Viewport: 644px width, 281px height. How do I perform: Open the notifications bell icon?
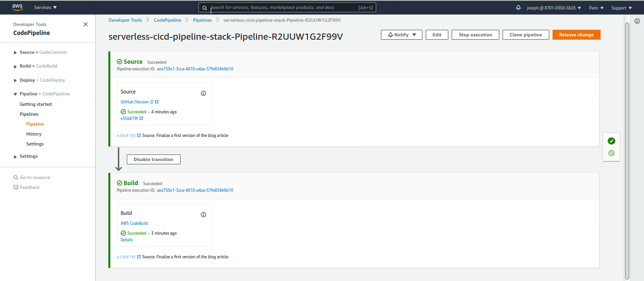tap(519, 8)
